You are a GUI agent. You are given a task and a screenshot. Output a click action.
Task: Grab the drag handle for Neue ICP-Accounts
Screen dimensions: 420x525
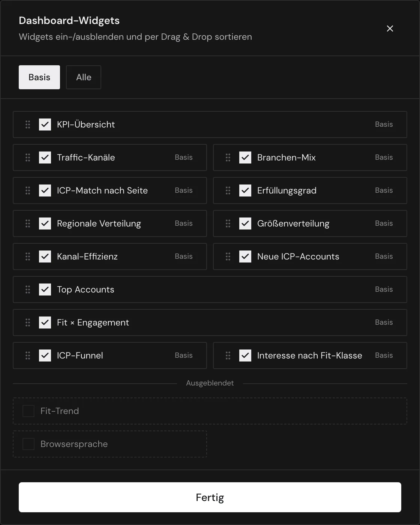pyautogui.click(x=228, y=256)
